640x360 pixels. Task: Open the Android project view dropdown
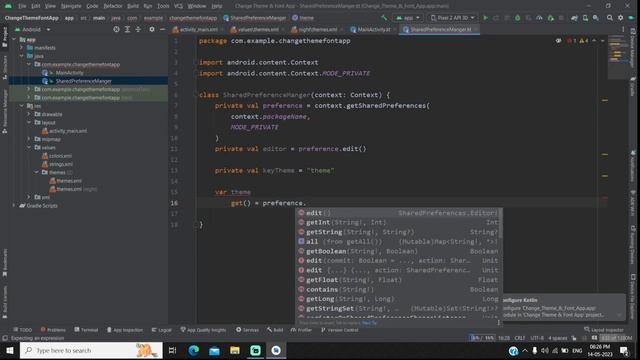point(33,29)
